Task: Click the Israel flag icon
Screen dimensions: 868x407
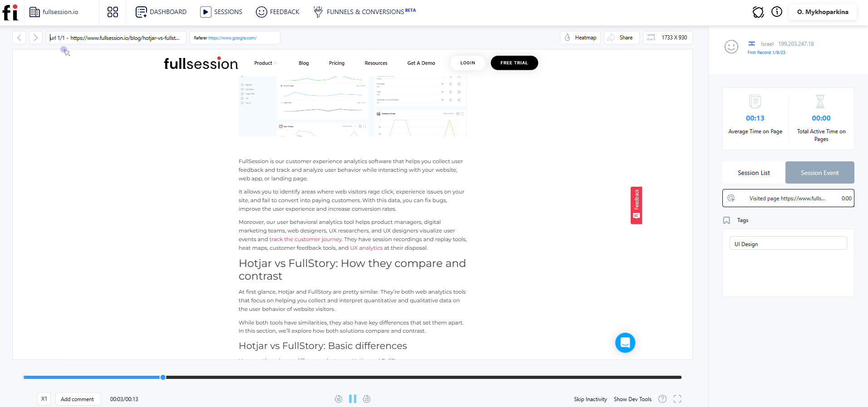Action: pyautogui.click(x=752, y=44)
